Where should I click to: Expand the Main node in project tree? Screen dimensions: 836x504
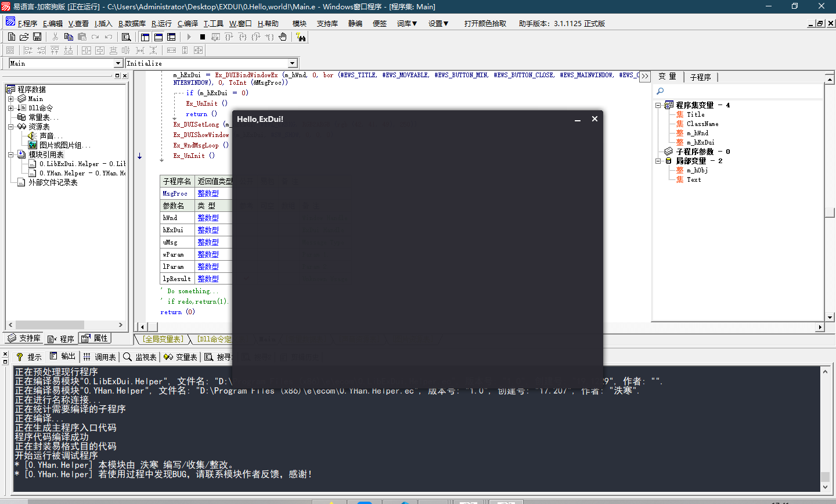pos(10,99)
